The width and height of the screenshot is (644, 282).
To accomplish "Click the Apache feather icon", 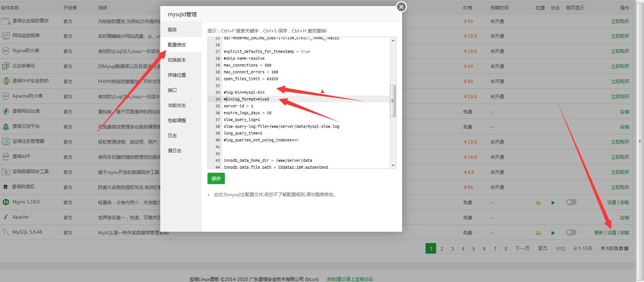I will [x=6, y=217].
